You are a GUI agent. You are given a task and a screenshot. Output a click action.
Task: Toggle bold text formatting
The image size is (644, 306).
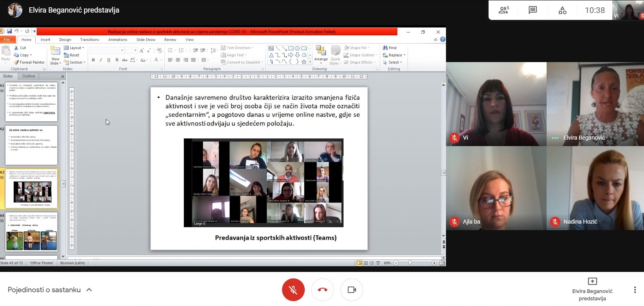93,60
